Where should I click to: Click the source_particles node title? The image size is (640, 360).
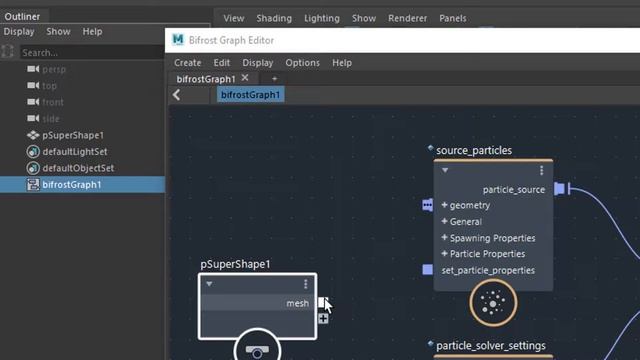coord(474,150)
